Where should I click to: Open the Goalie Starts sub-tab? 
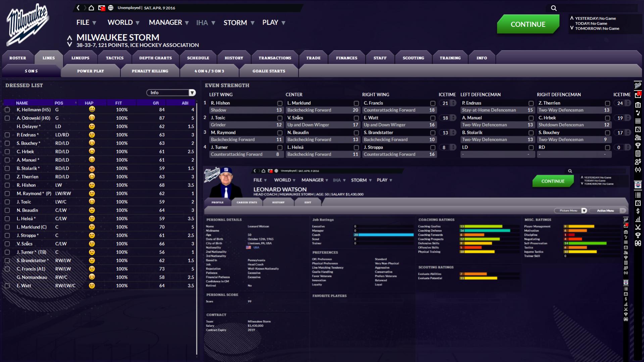pos(268,71)
